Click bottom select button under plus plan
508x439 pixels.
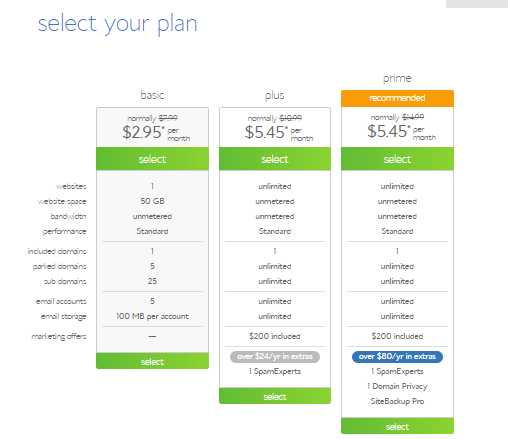275,396
